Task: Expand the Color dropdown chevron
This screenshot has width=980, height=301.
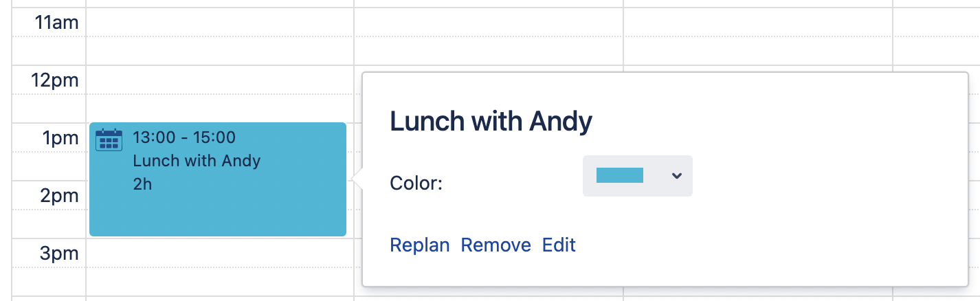Action: pyautogui.click(x=676, y=176)
